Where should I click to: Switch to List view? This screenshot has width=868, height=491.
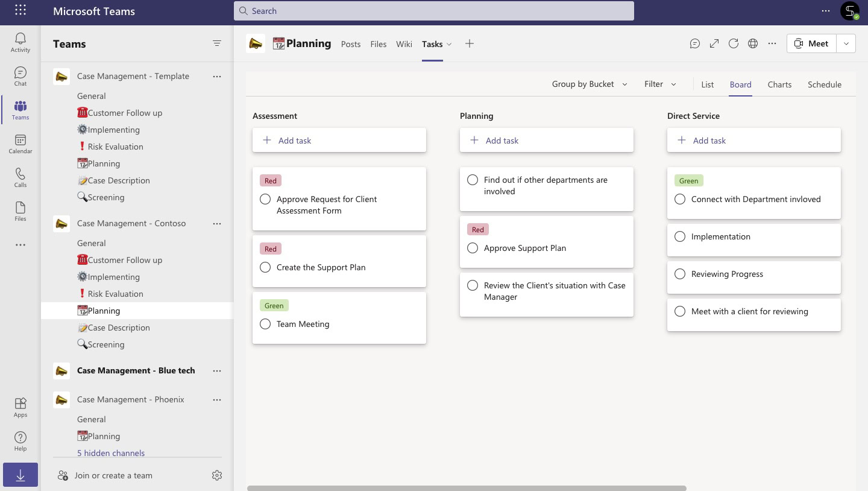(708, 84)
